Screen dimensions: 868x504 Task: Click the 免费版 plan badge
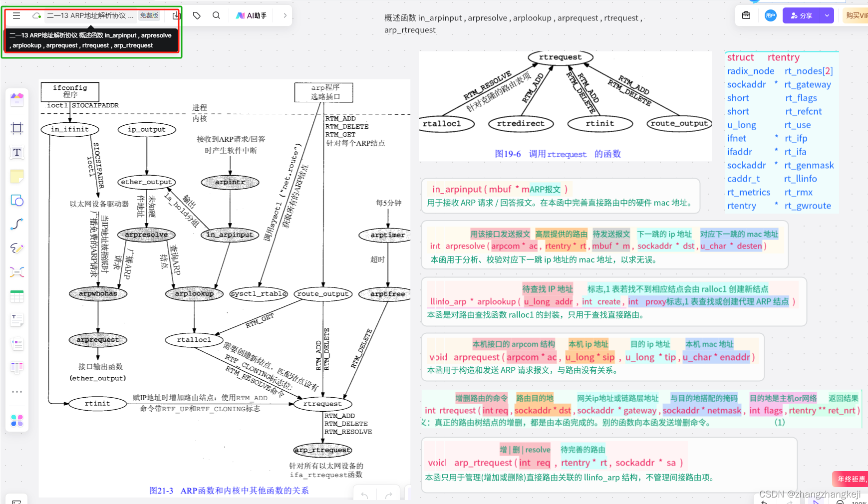[x=149, y=15]
